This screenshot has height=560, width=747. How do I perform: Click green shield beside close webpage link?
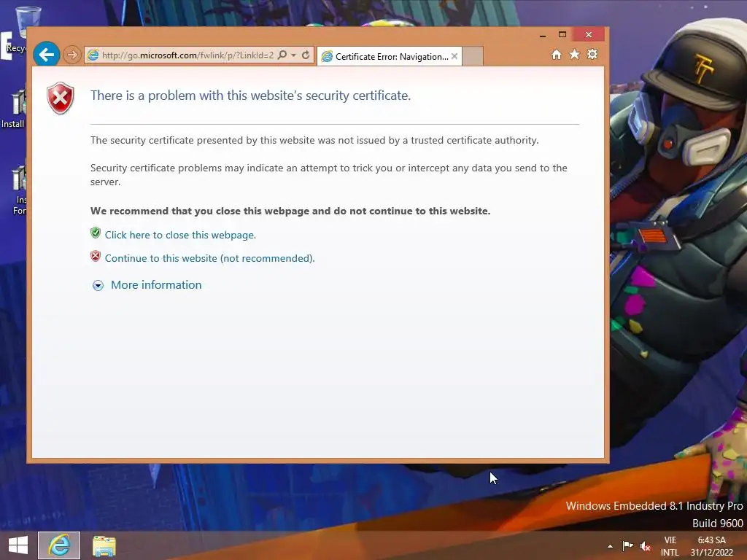96,233
